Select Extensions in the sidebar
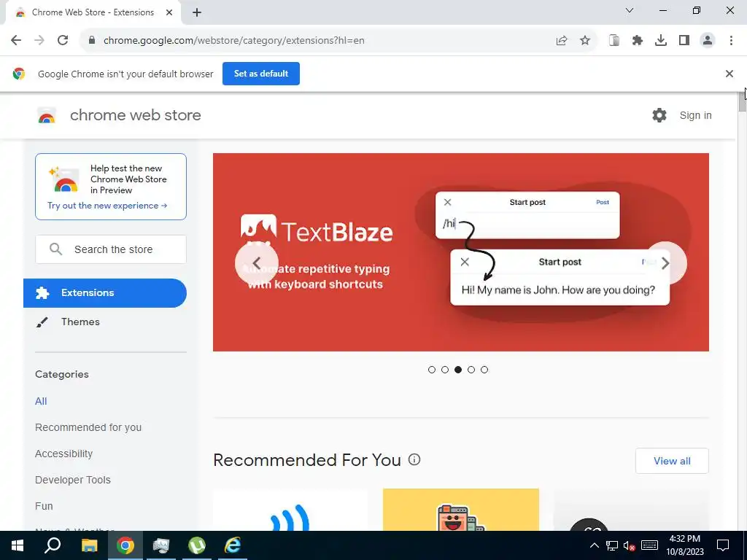Viewport: 747px width, 560px height. point(105,293)
